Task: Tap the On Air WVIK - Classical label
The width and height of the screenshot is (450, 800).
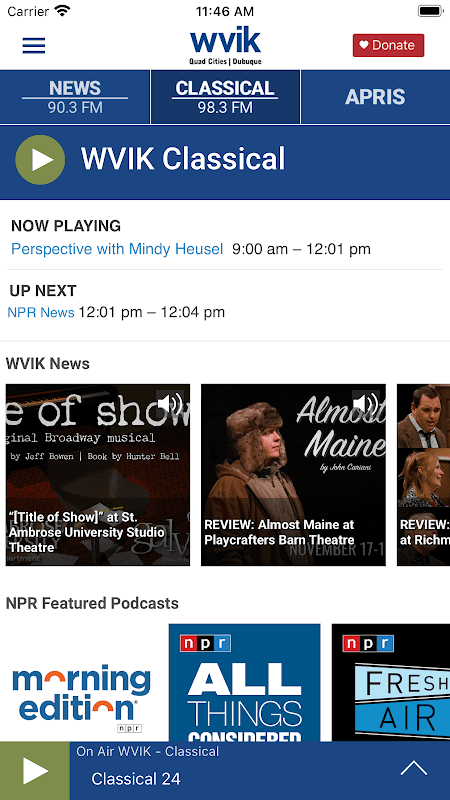Action: [x=147, y=752]
